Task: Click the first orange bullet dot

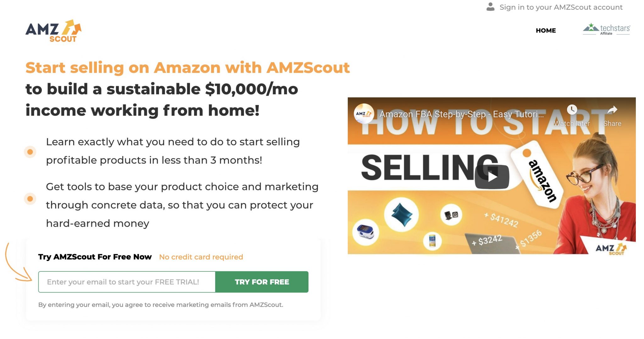Action: [30, 152]
